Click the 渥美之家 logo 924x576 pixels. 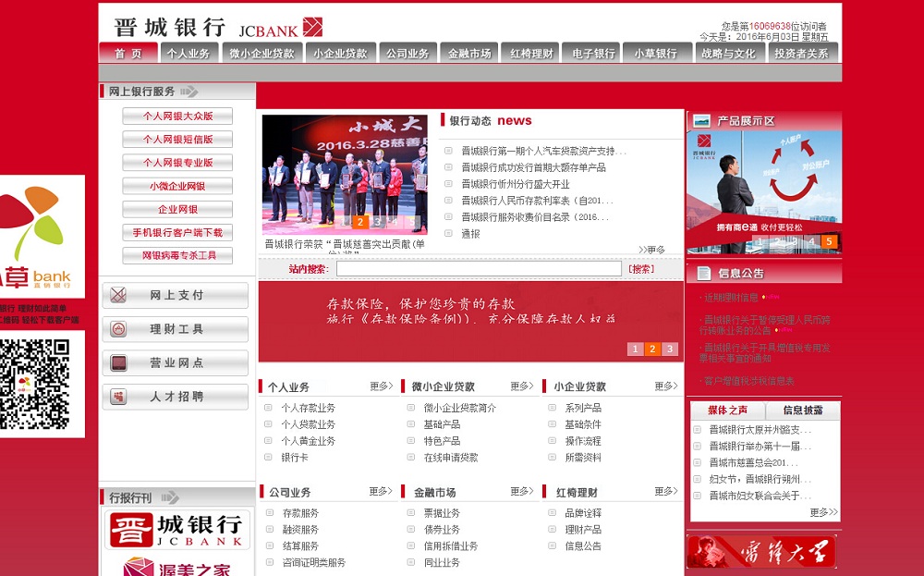(176, 566)
